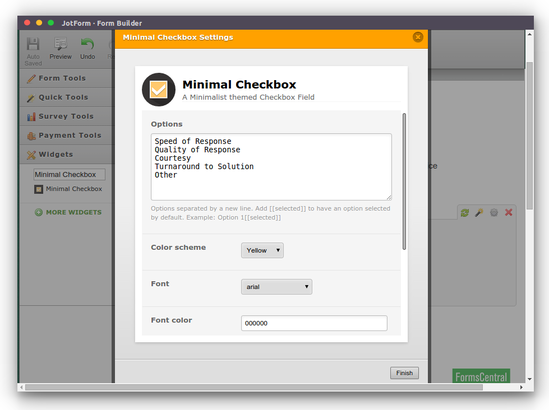Screen dimensions: 549x410
Task: Collapse the Widgets section
Action: pyautogui.click(x=67, y=154)
